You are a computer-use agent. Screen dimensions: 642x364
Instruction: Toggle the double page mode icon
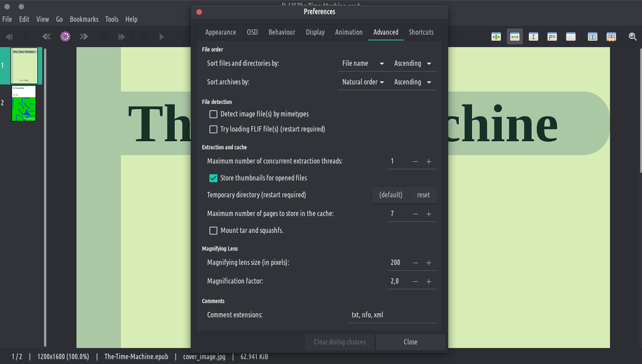click(593, 37)
